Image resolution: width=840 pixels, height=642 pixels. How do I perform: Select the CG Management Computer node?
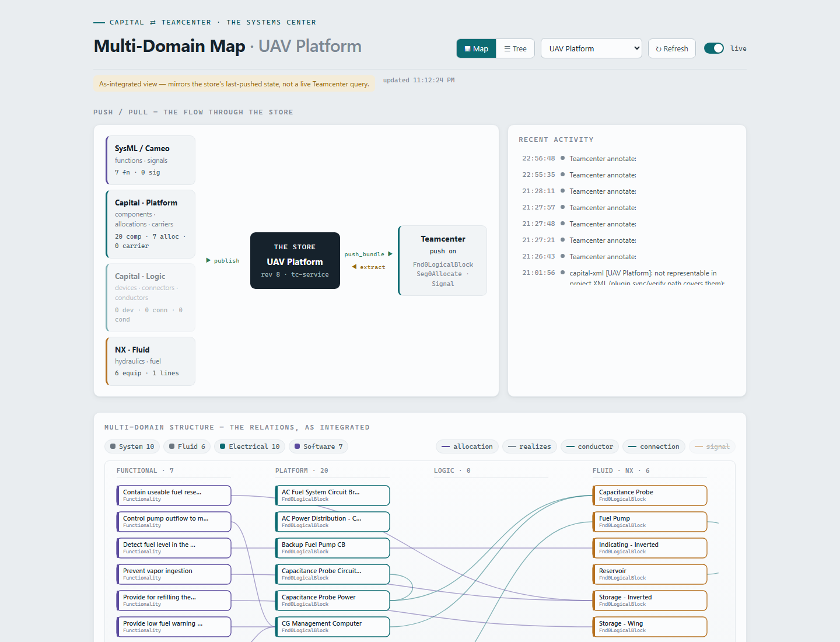click(332, 627)
